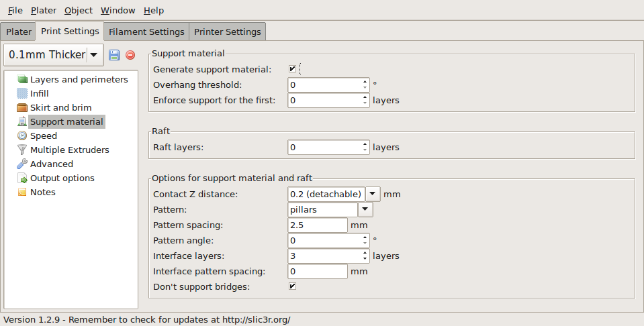This screenshot has width=644, height=326.
Task: Select the Layers and perimeters icon
Action: (x=22, y=80)
